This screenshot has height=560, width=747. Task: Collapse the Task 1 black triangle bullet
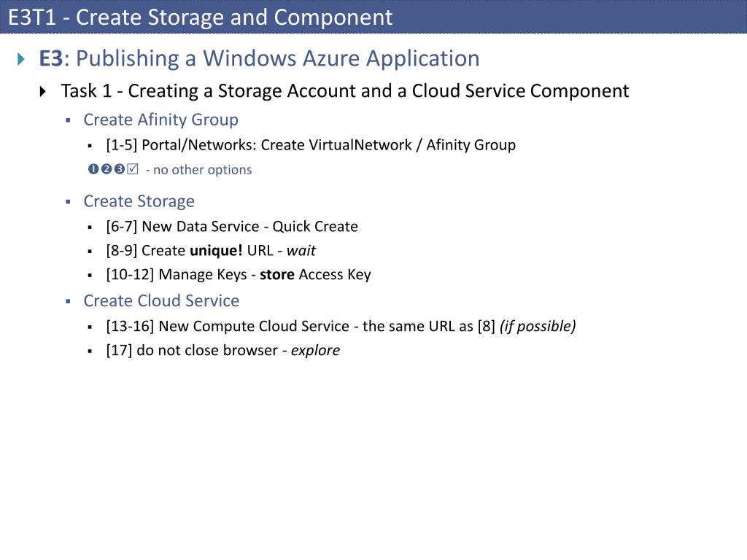43,91
